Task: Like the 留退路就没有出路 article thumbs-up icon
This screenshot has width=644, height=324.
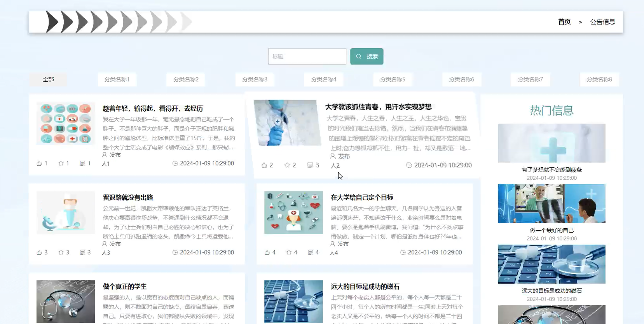Action: pos(39,252)
